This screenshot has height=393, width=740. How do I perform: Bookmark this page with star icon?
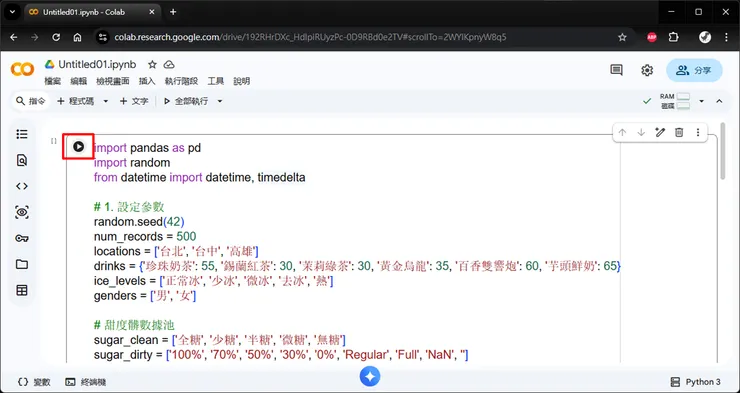(622, 37)
